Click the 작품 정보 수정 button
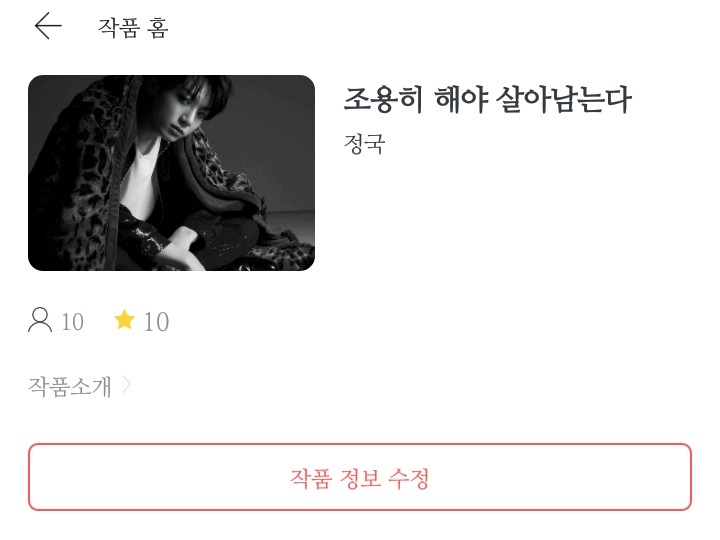Viewport: 720px width, 540px height. tap(360, 477)
